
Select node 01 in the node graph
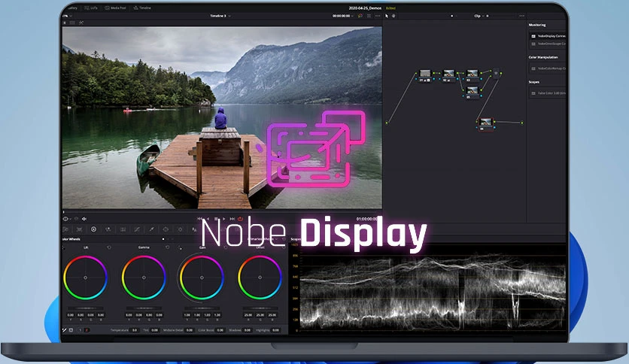pyautogui.click(x=425, y=74)
